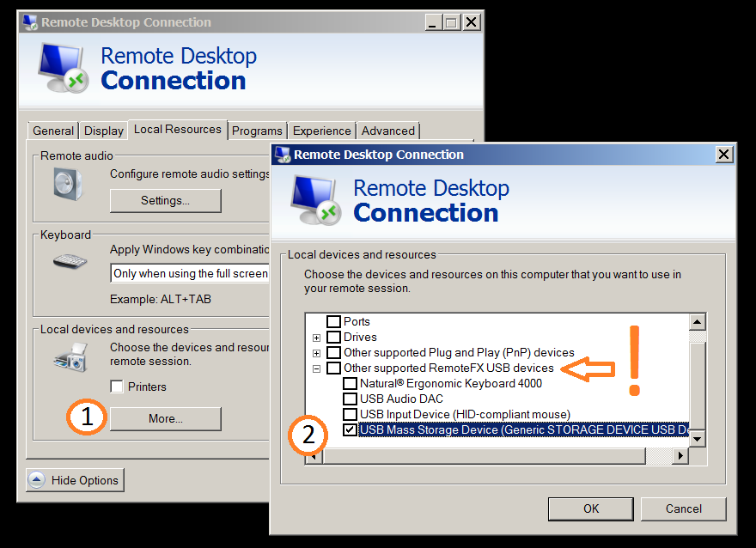This screenshot has height=548, width=756.
Task: Check the USB Audio DAC checkbox
Action: (x=350, y=399)
